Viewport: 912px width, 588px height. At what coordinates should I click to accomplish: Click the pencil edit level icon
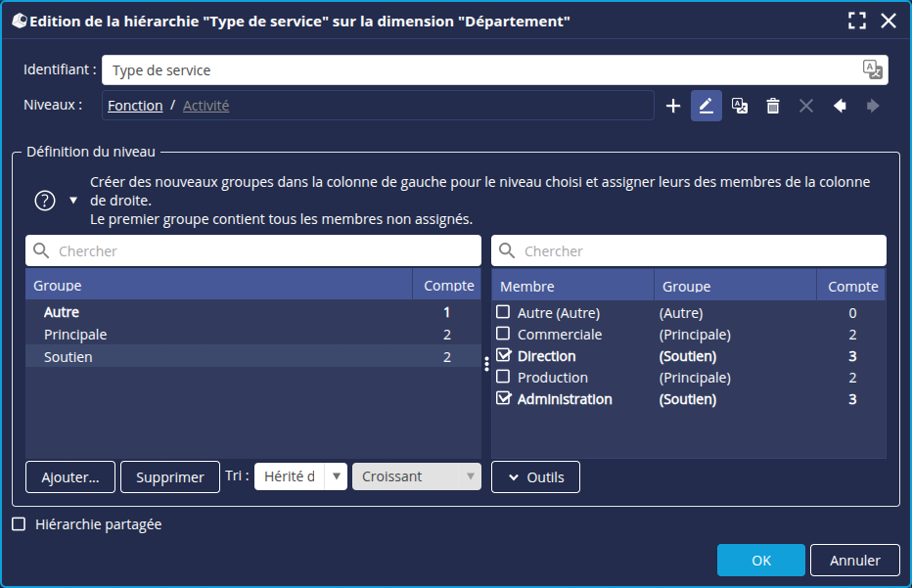707,106
